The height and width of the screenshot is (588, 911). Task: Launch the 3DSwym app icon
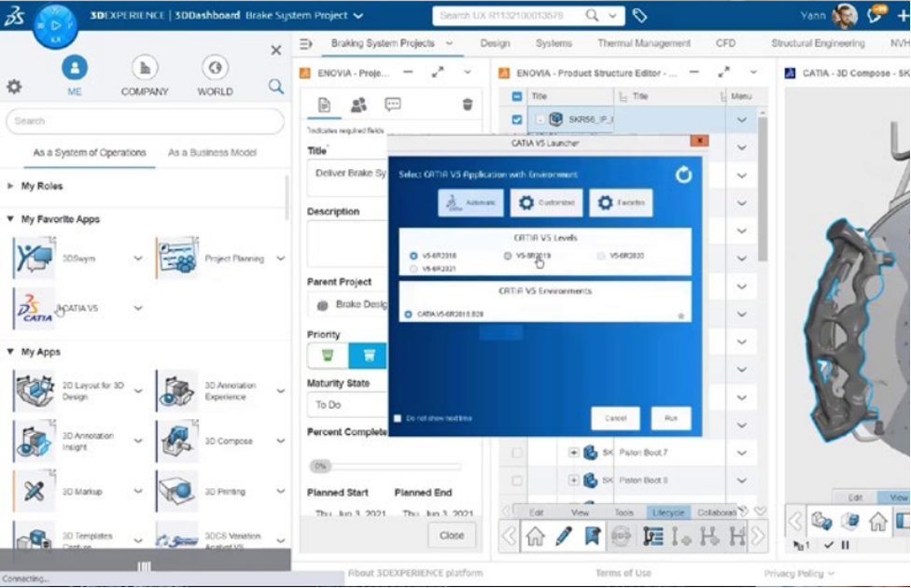(35, 259)
